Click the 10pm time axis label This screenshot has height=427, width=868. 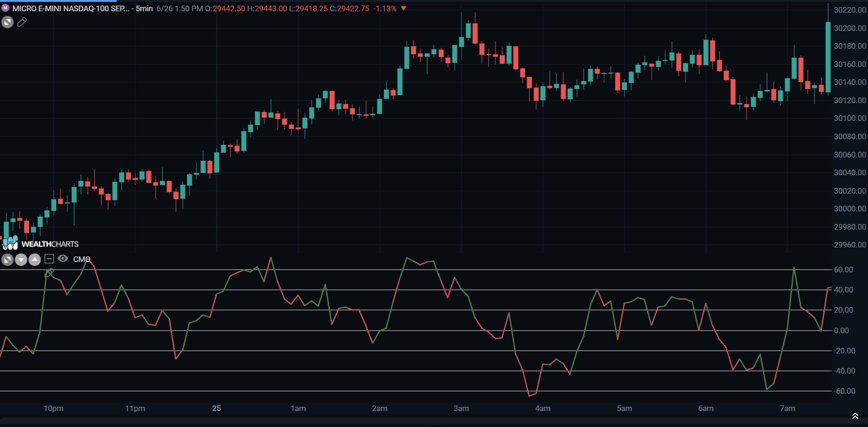point(53,408)
